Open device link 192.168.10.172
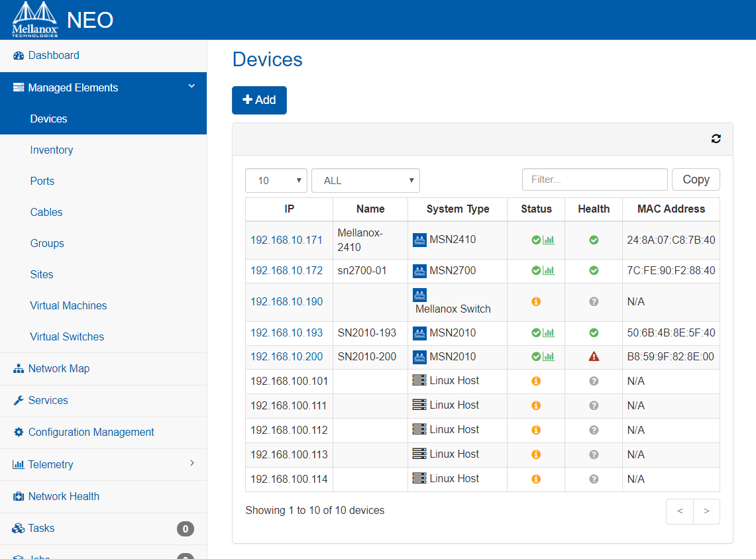The height and width of the screenshot is (559, 756). click(286, 271)
